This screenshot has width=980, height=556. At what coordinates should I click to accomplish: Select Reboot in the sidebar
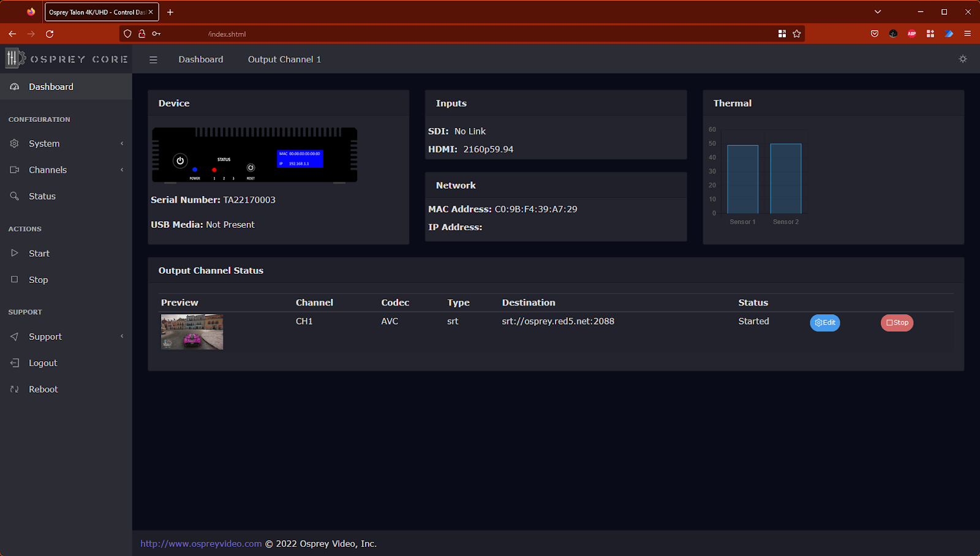66,389
